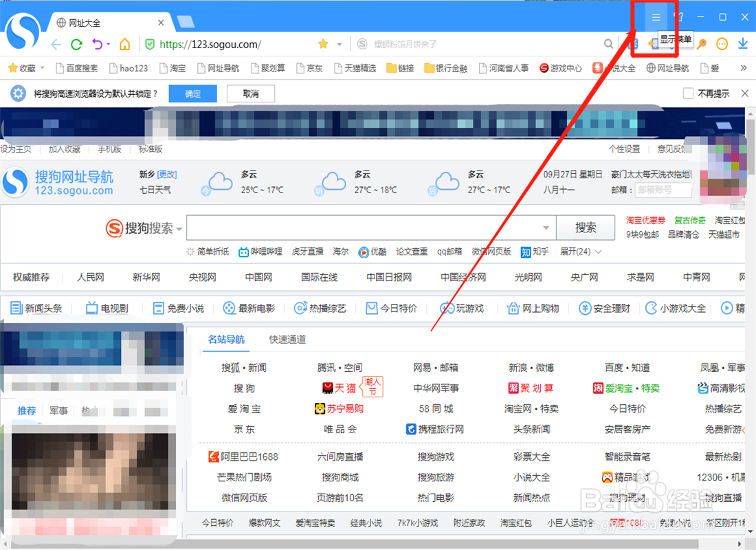Switch to the 快速通道 tab
The width and height of the screenshot is (756, 550).
tap(287, 340)
